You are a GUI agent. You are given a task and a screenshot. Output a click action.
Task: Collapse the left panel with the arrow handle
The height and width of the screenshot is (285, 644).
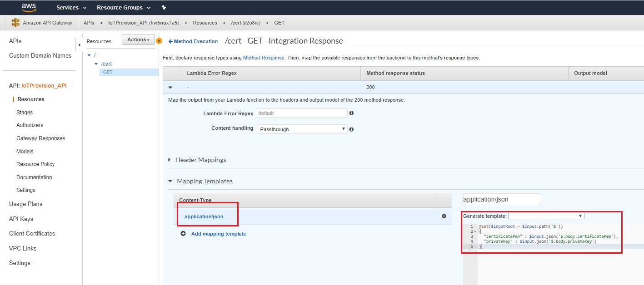tap(79, 45)
